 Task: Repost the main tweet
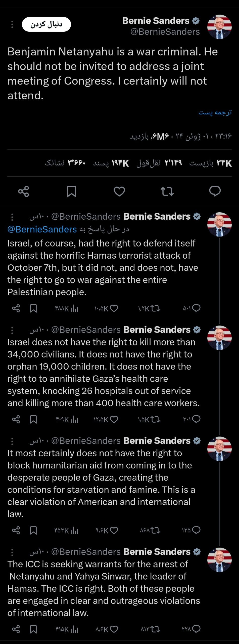click(167, 191)
